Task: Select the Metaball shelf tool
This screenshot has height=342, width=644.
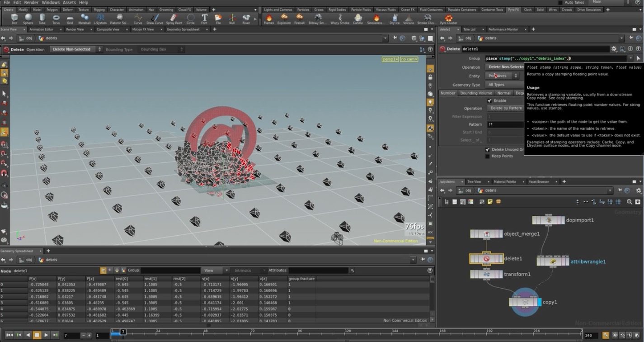Action: click(85, 19)
